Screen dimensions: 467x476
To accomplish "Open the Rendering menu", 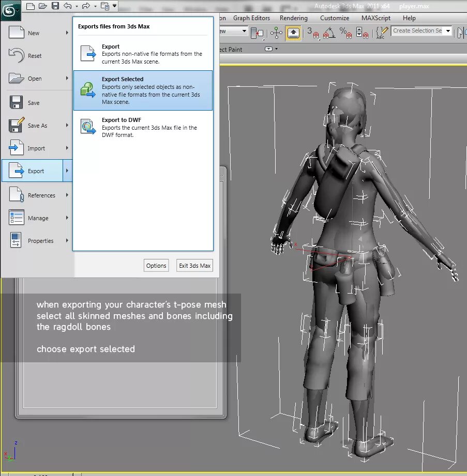I will coord(294,18).
